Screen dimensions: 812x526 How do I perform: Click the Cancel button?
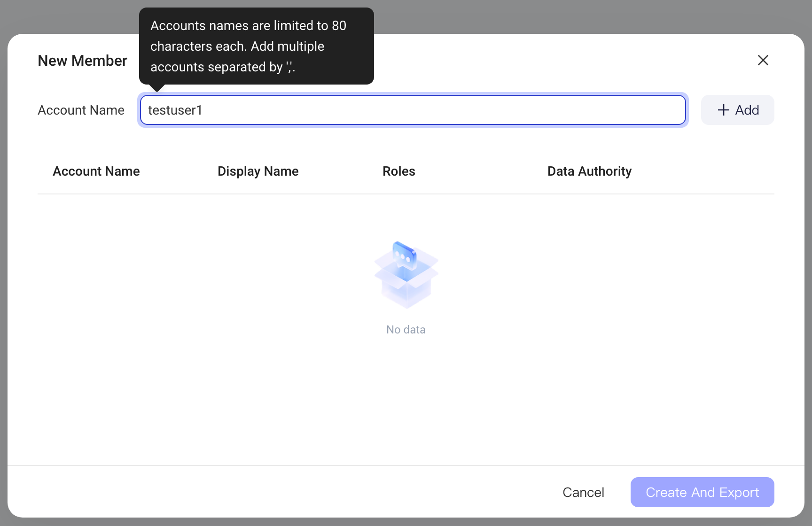pos(583,492)
